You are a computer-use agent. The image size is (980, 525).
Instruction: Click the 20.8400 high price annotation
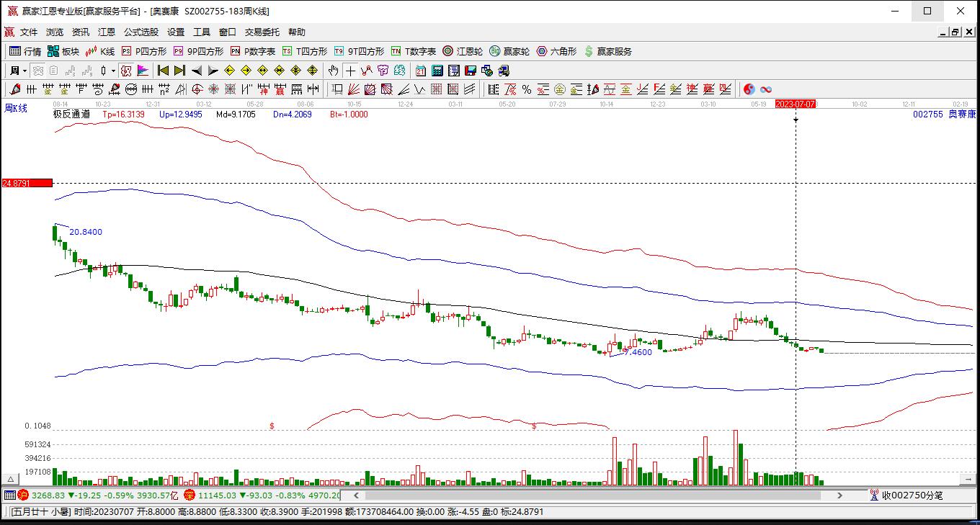(x=86, y=232)
